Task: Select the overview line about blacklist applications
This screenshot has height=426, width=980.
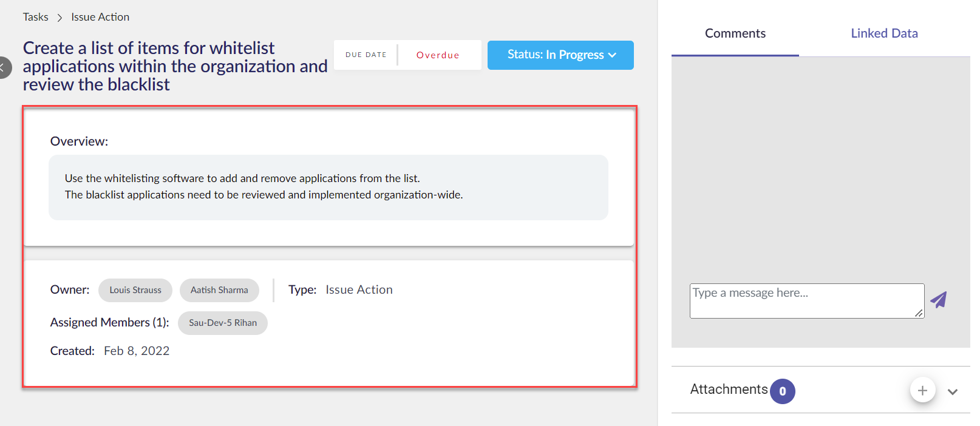Action: click(x=264, y=195)
